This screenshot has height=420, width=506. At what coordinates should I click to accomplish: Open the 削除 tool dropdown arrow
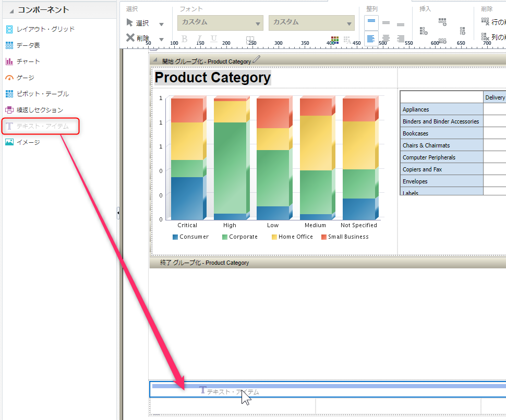[161, 39]
